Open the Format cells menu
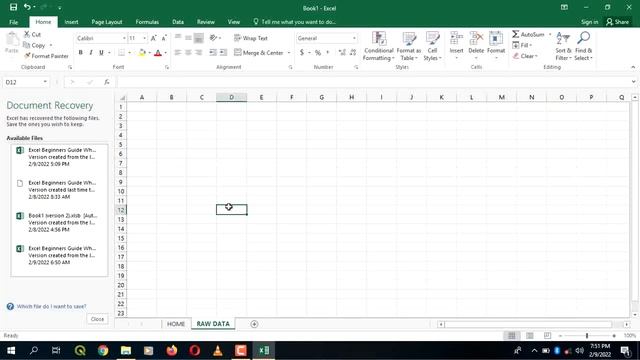Screen dimensions: 640x360 click(496, 45)
